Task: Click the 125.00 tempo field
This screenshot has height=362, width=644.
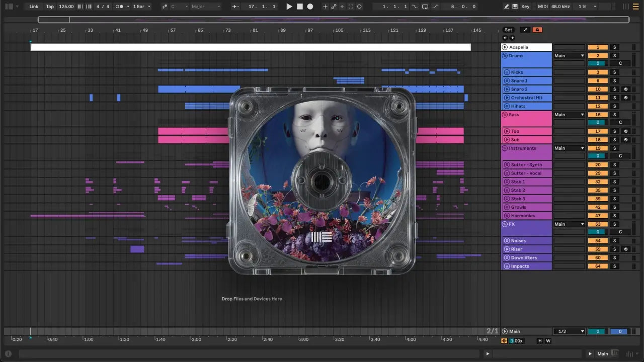Action: point(66,7)
